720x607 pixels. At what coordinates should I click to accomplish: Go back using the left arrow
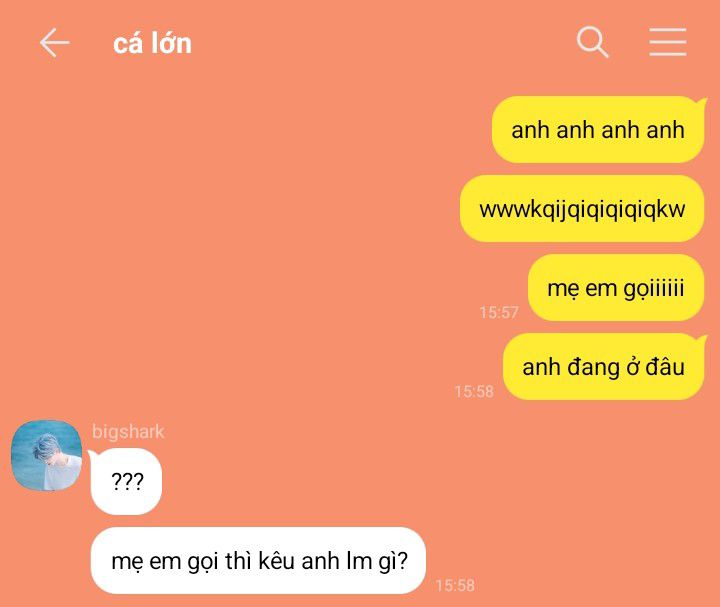(54, 43)
